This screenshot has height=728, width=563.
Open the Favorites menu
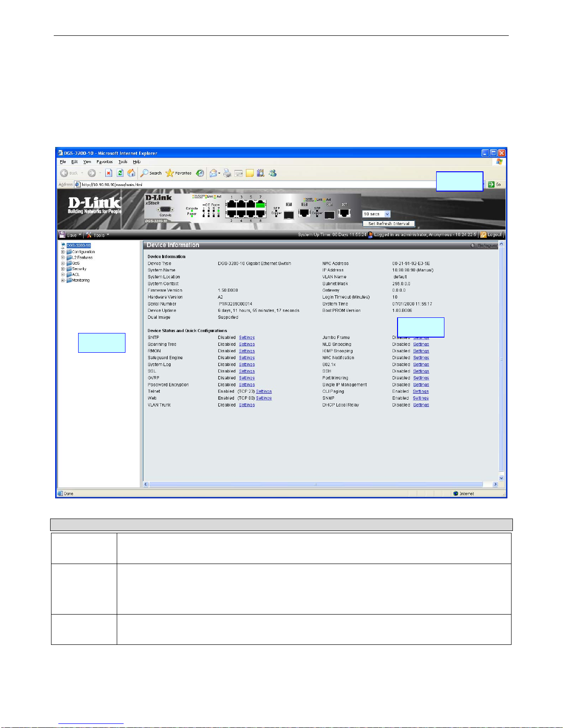pos(105,162)
